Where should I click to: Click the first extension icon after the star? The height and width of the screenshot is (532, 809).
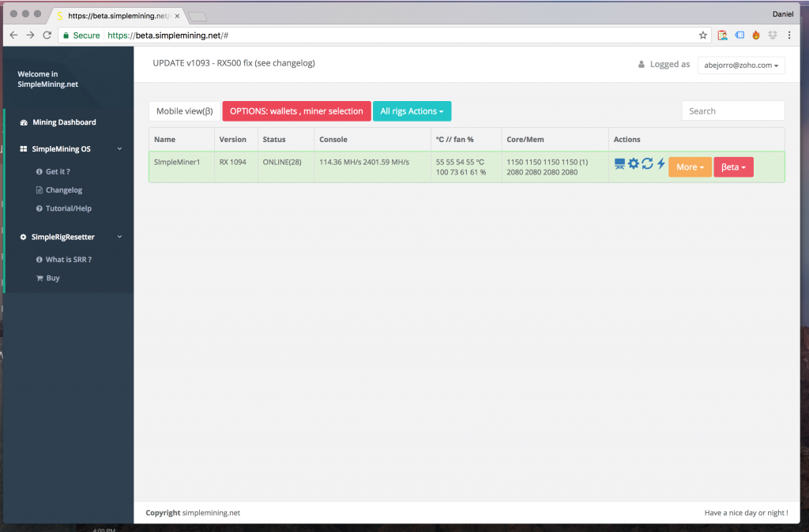722,35
